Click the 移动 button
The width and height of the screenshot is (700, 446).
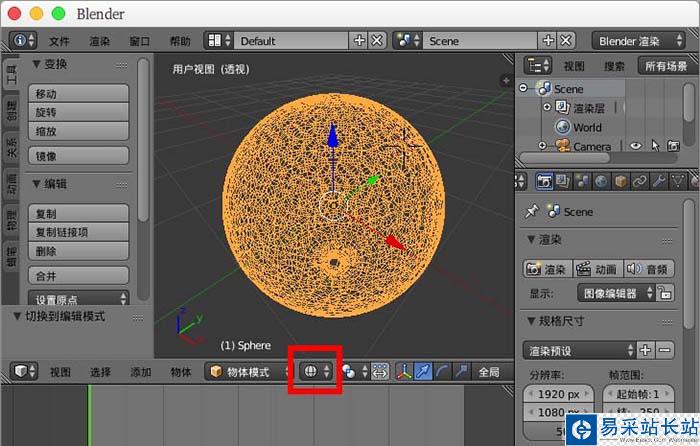[79, 94]
